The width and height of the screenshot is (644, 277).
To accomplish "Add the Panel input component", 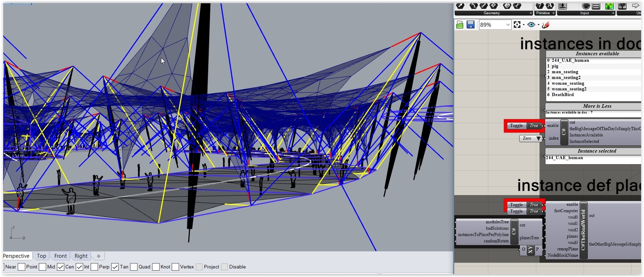I will pos(596,5).
